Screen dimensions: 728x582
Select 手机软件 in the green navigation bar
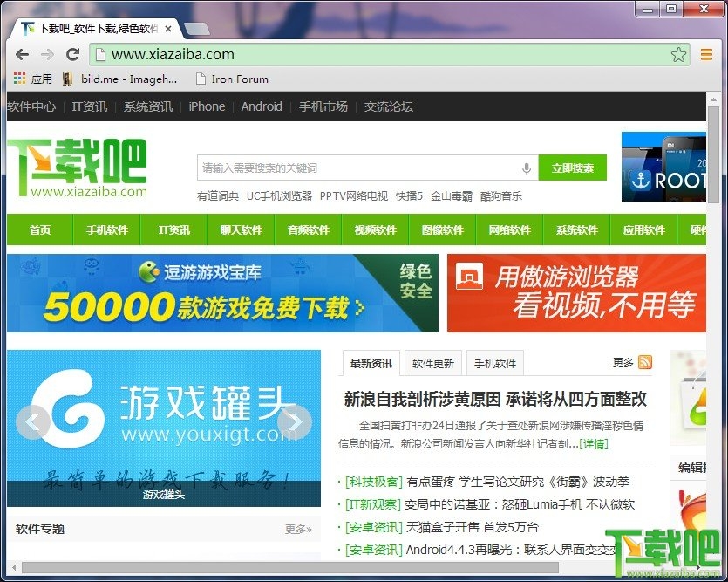[106, 229]
